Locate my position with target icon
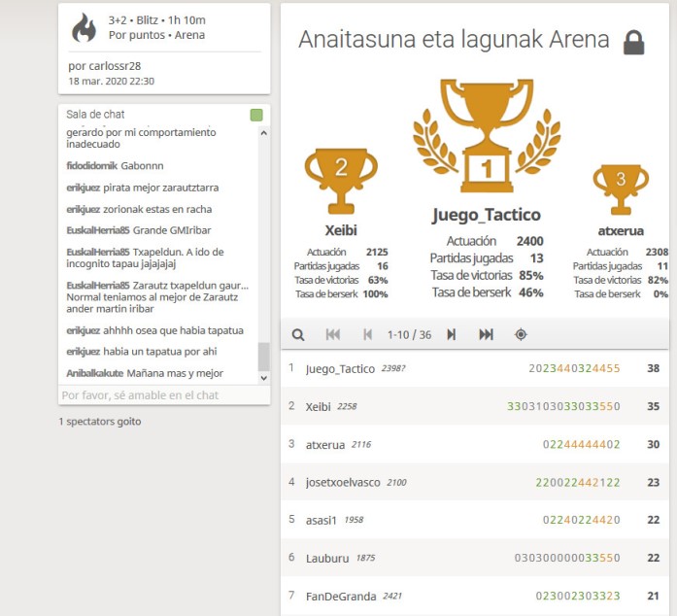 tap(521, 334)
